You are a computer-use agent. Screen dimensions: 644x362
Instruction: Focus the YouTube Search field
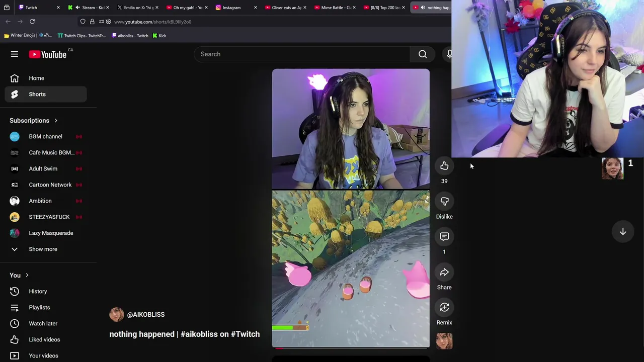(x=302, y=54)
